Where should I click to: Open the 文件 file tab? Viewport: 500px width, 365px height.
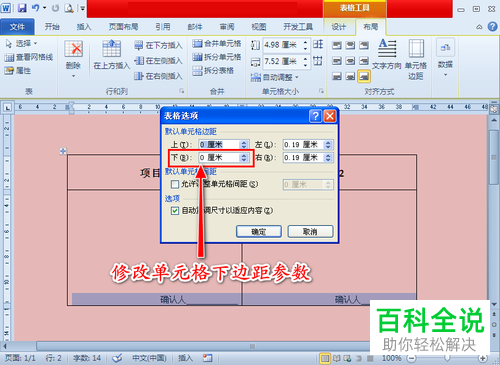point(17,27)
